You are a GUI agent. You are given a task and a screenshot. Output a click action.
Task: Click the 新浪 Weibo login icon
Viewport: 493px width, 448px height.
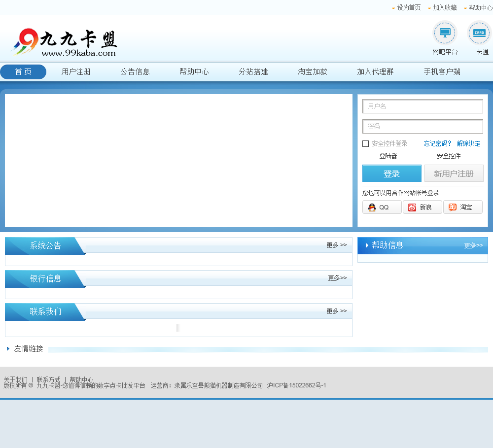pyautogui.click(x=412, y=207)
